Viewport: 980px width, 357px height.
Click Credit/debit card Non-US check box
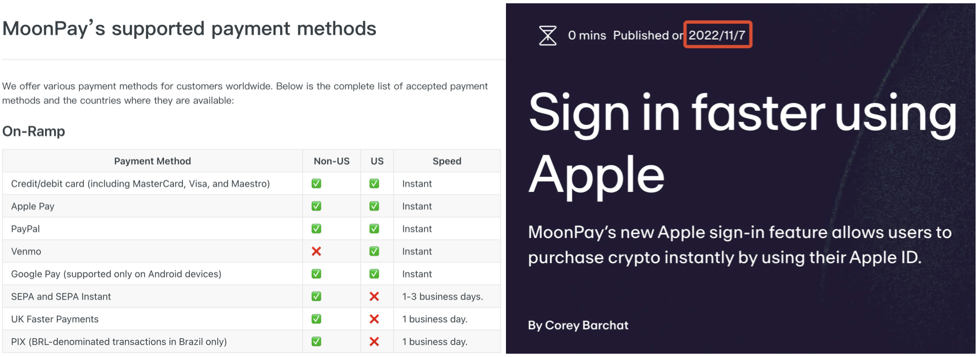[317, 183]
